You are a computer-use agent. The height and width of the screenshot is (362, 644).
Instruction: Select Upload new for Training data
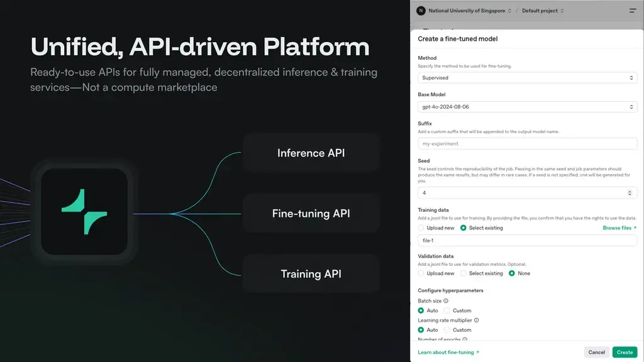[x=421, y=228]
